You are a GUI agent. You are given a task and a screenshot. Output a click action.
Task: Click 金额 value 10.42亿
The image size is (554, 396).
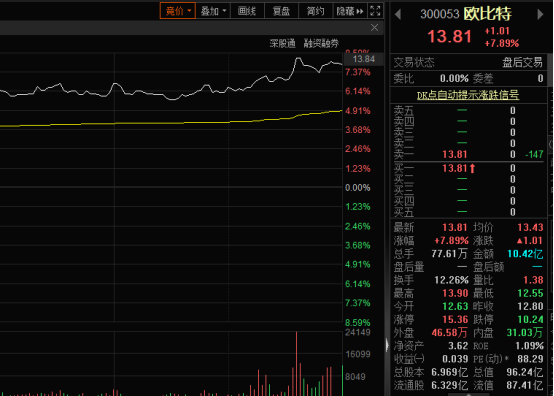pyautogui.click(x=525, y=254)
